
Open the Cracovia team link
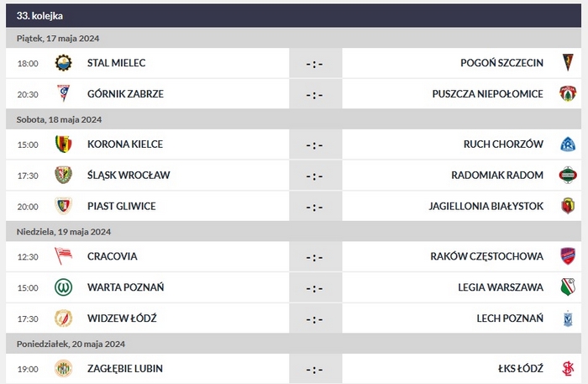[113, 256]
